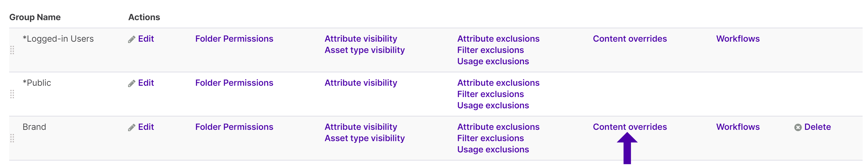The height and width of the screenshot is (168, 868).
Task: Open Content overrides for Logged-in Users
Action: click(630, 39)
